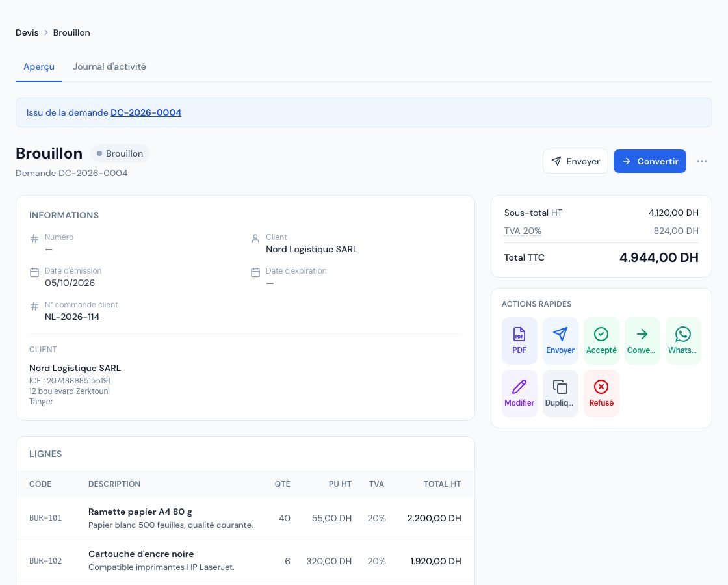Mark the quote as Refusé
This screenshot has width=728, height=585.
[x=601, y=393]
